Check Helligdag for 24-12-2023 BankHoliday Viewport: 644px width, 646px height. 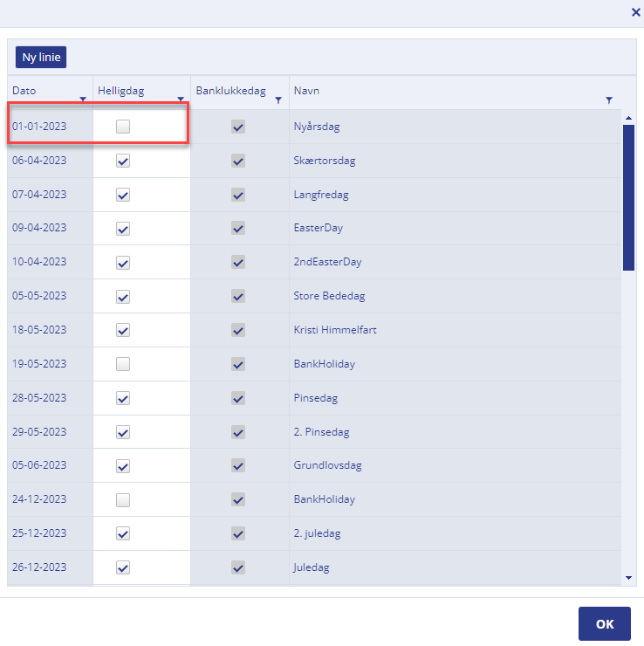pyautogui.click(x=123, y=499)
